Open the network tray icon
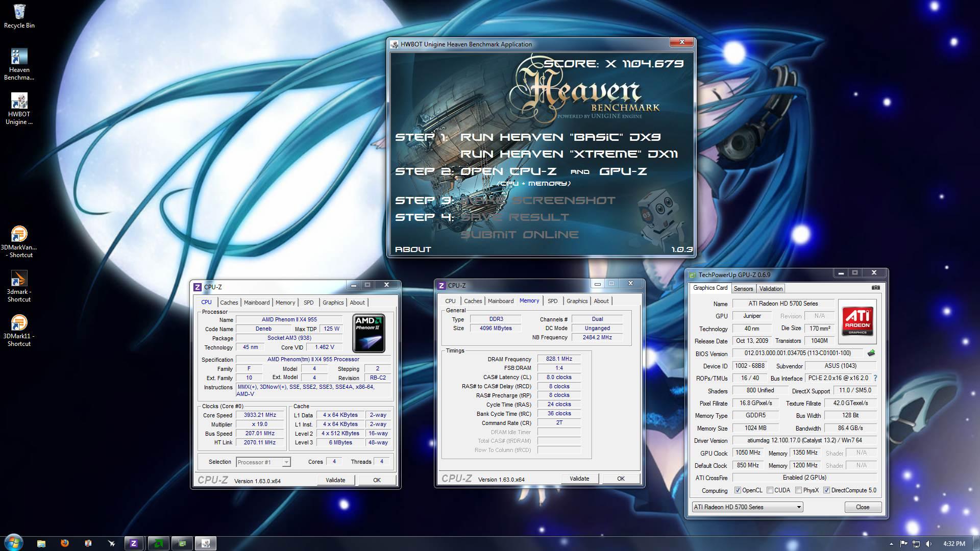 click(916, 544)
